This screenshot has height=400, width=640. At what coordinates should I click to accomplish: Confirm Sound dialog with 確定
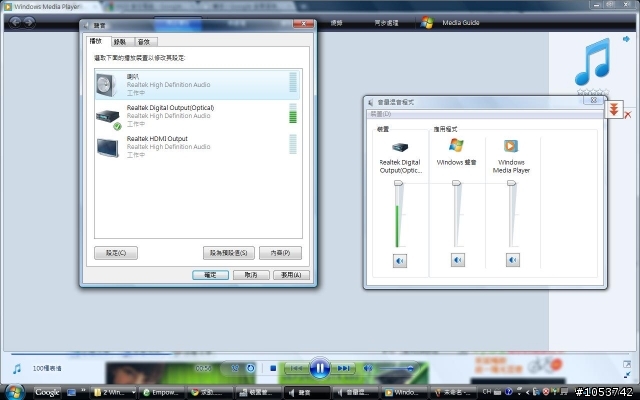(x=210, y=275)
